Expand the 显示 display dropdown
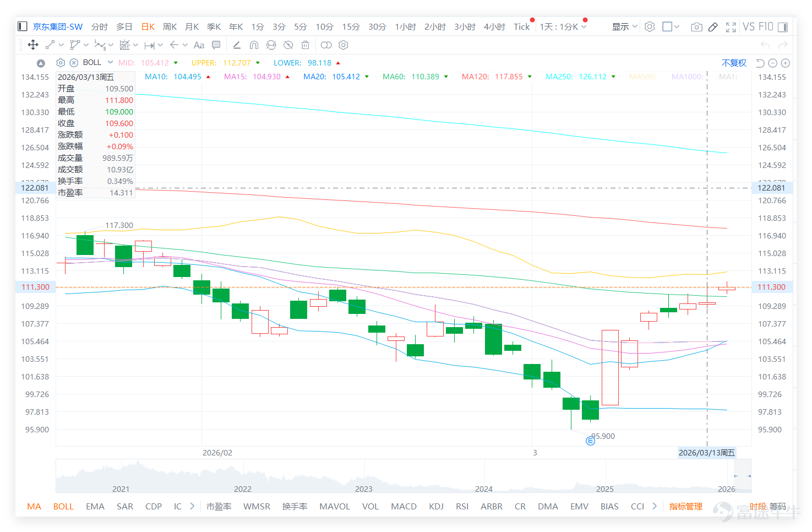This screenshot has width=812, height=532. (624, 26)
